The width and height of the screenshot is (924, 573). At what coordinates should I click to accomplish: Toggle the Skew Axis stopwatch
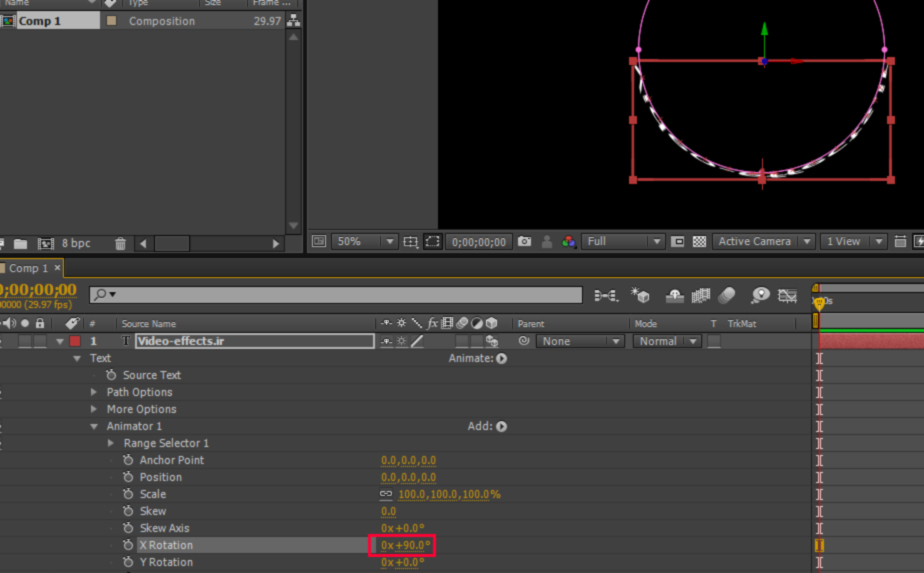pos(128,528)
